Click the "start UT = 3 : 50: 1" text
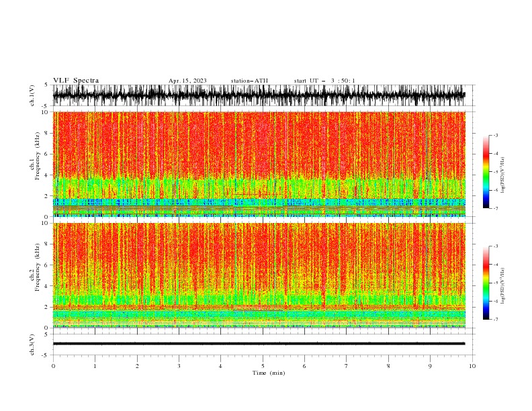532x411 pixels. tap(324, 81)
